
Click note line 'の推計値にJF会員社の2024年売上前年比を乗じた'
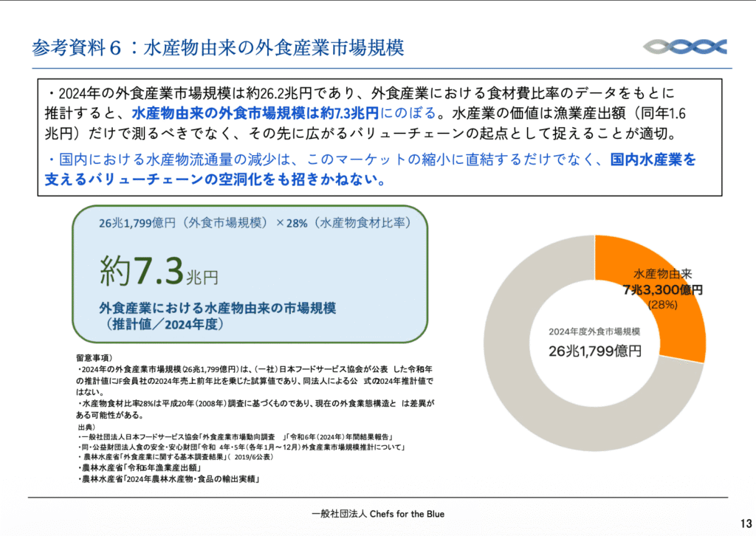[x=255, y=381]
